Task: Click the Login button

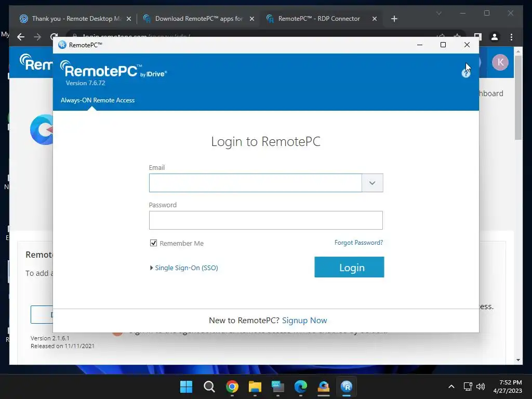Action: tap(349, 267)
